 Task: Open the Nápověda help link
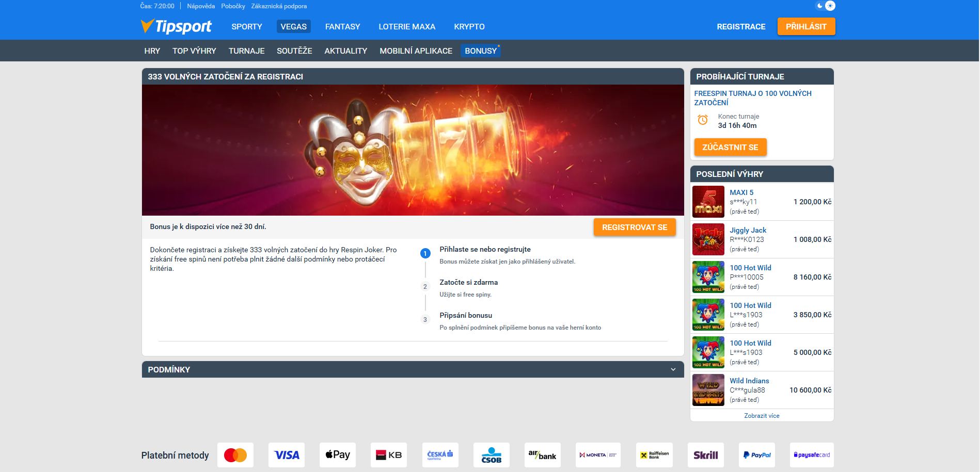click(x=201, y=6)
